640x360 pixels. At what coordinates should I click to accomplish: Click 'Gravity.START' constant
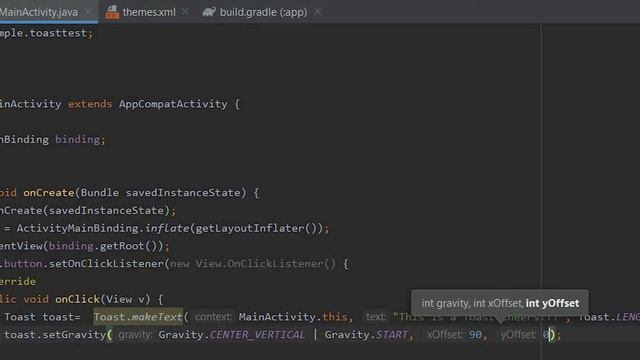366,335
